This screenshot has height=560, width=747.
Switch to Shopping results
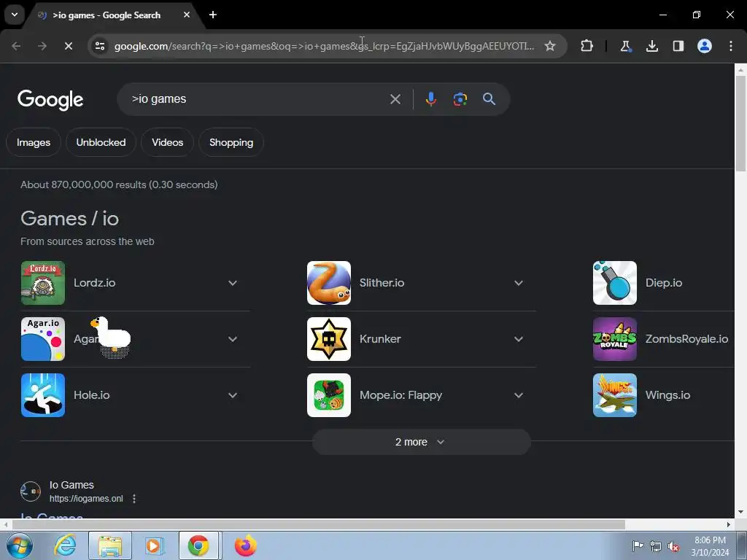pyautogui.click(x=231, y=142)
